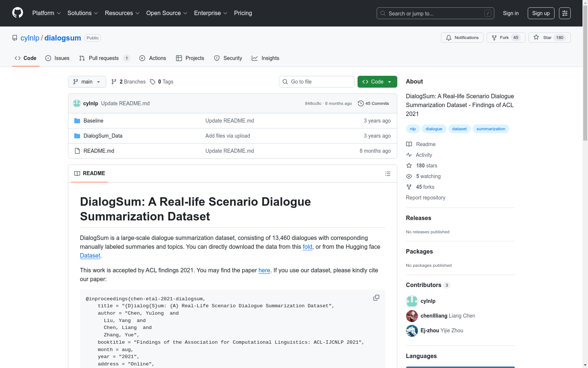The image size is (588, 368).
Task: Click the pulse icon next to Activity
Action: pos(409,155)
